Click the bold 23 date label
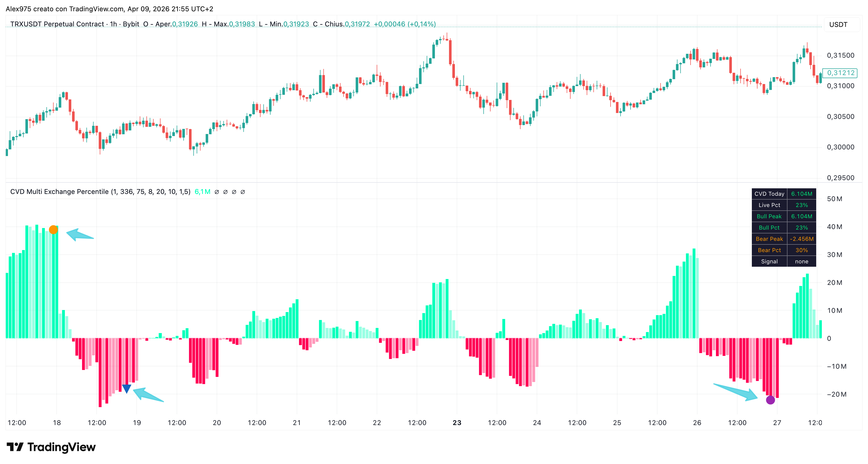 (x=457, y=423)
